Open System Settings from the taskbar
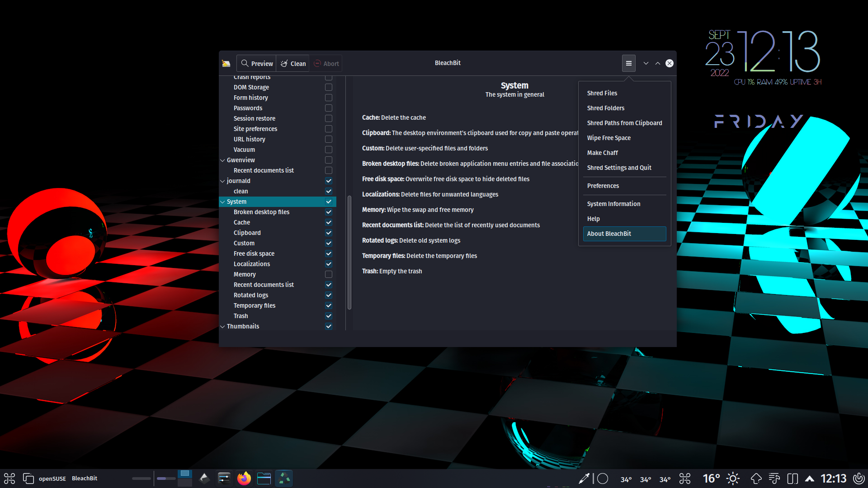Screen dimensions: 868x488 [224, 479]
